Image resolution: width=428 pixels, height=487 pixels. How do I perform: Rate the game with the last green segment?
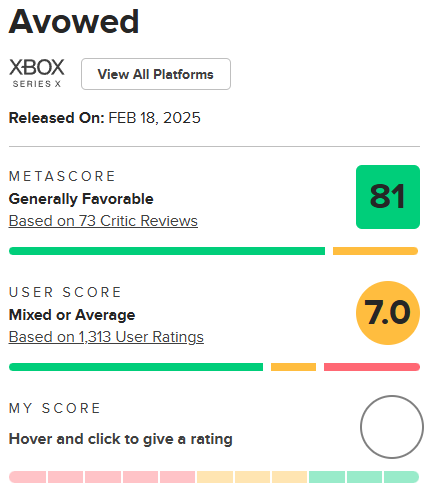(401, 477)
